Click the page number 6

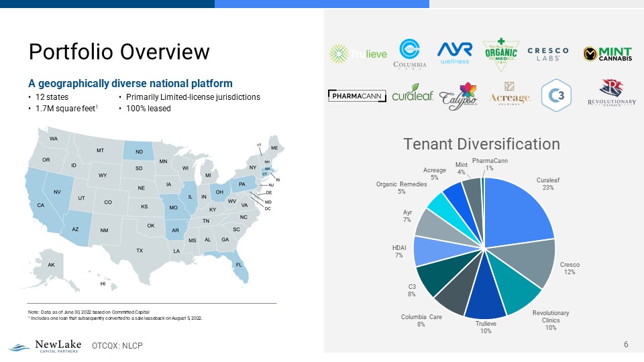pos(626,345)
